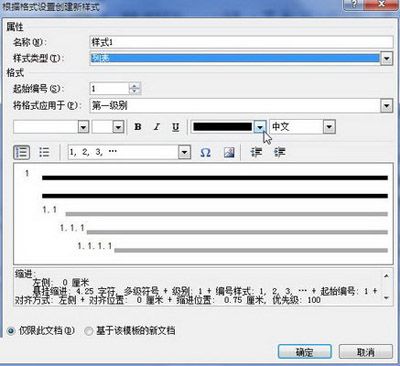Screen dimensions: 400x366
Task: Close the new style dialog
Action: [381, 5]
